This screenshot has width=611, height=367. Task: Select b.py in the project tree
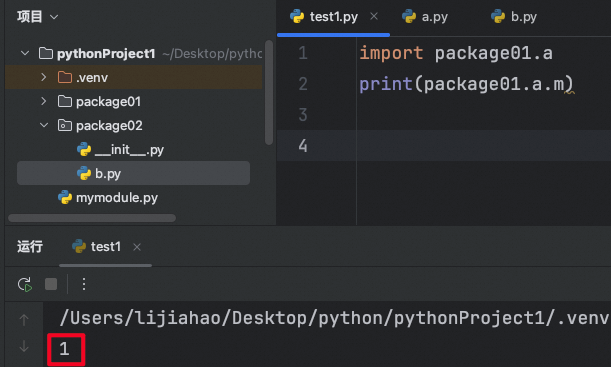click(x=133, y=173)
